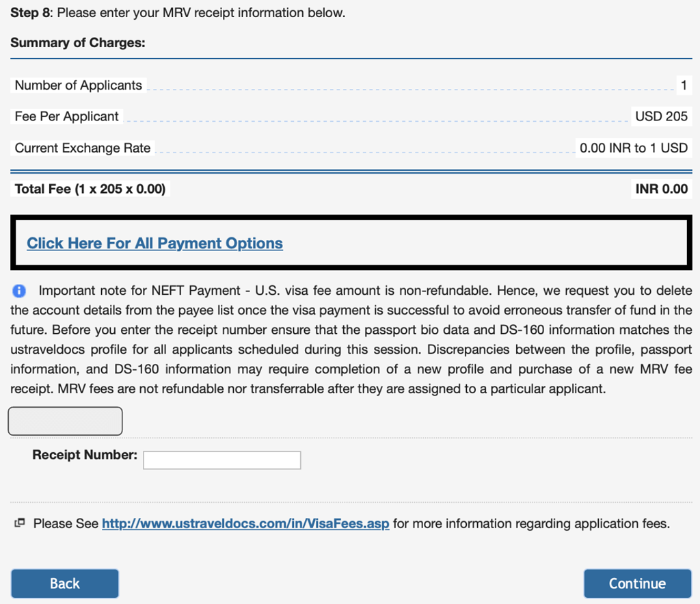Click the Summary of Charges heading
Screen dimensions: 700x604
pyautogui.click(x=77, y=42)
